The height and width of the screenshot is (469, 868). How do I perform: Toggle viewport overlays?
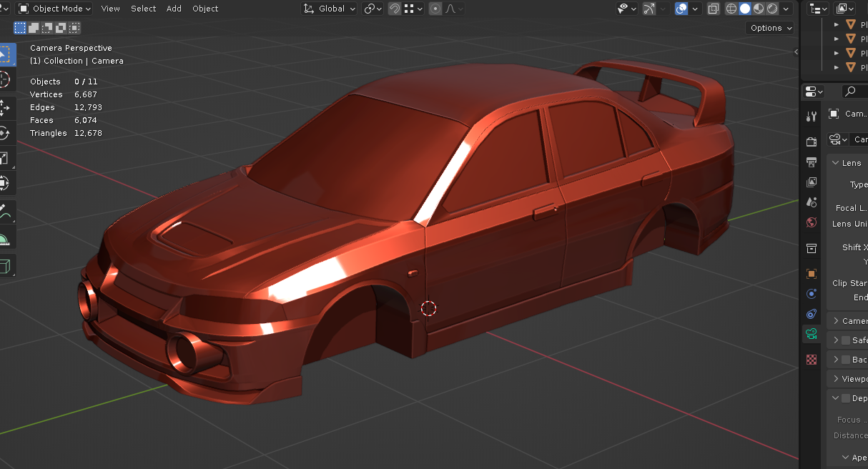681,9
